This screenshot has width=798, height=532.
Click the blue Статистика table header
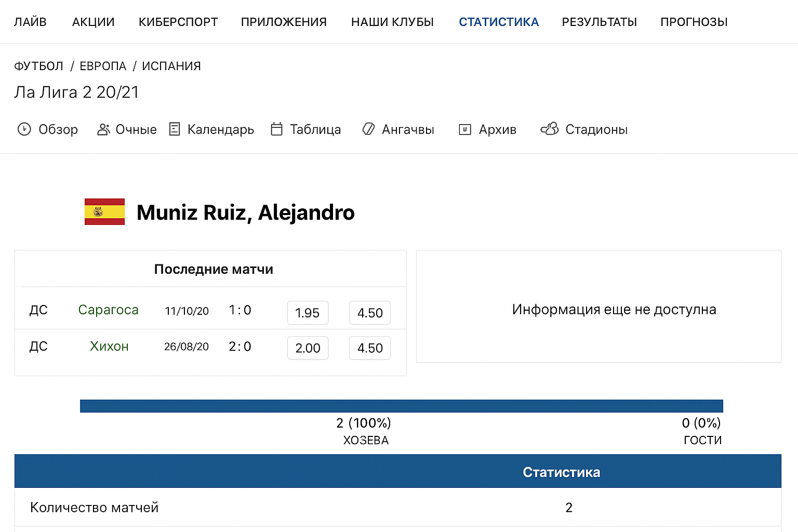[398, 472]
